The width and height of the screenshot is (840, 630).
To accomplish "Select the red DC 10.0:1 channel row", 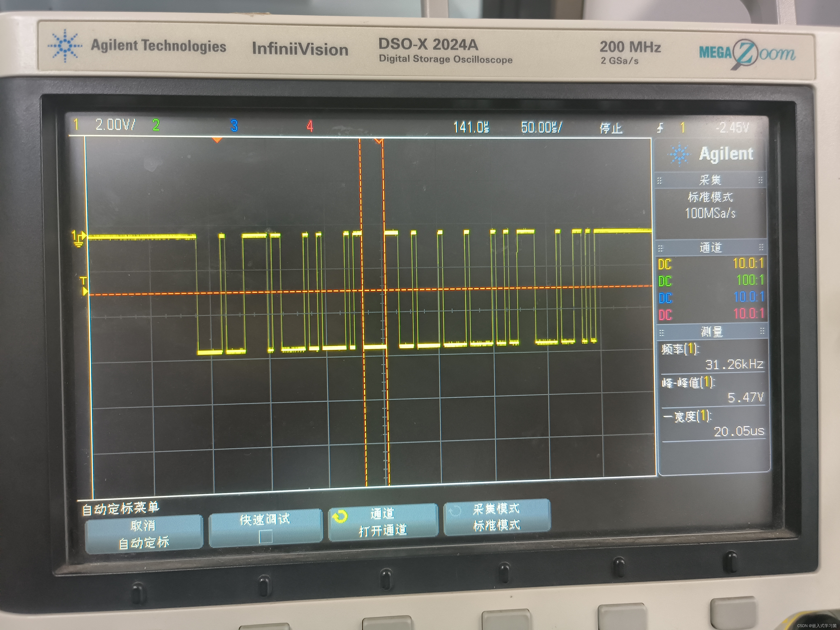I will [x=711, y=314].
